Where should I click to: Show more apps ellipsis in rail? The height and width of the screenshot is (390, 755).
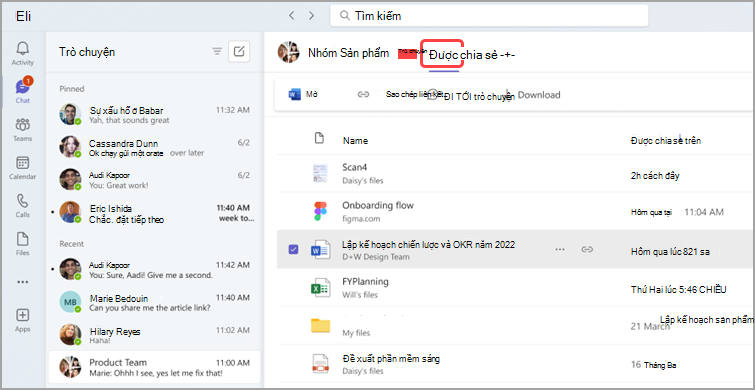tap(23, 282)
